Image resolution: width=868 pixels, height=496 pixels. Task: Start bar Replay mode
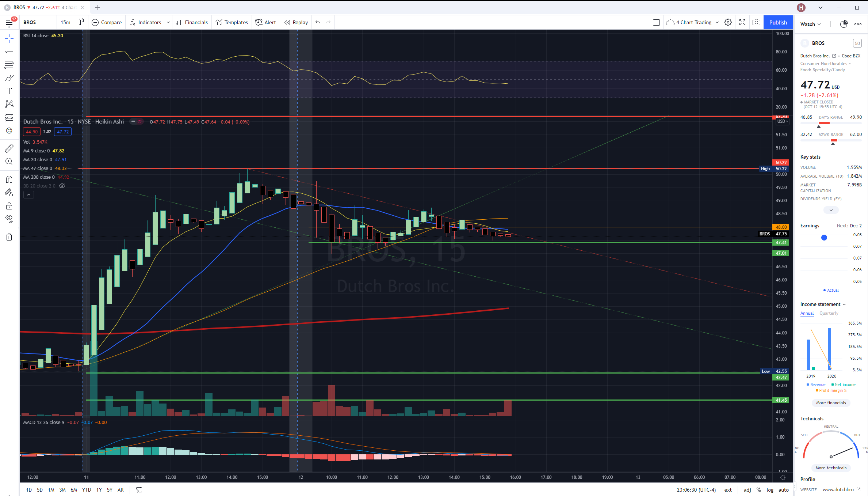296,22
